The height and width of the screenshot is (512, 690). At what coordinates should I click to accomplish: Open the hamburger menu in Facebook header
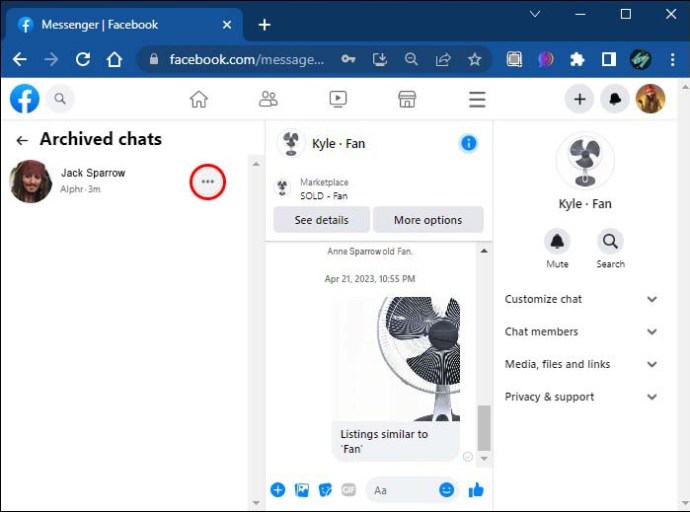(477, 99)
